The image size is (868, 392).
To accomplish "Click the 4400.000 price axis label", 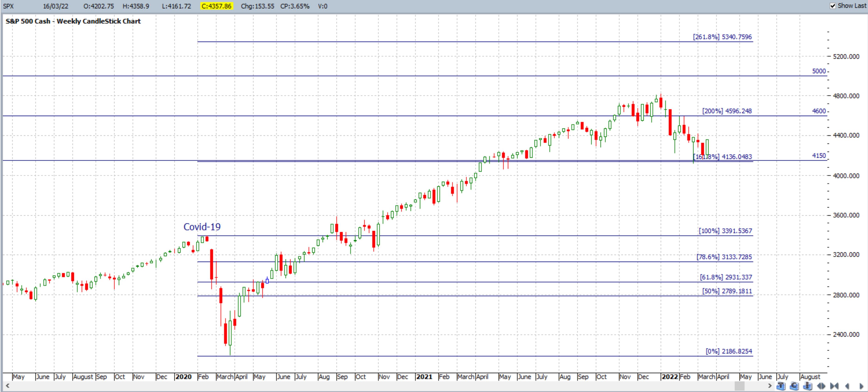I will click(846, 135).
